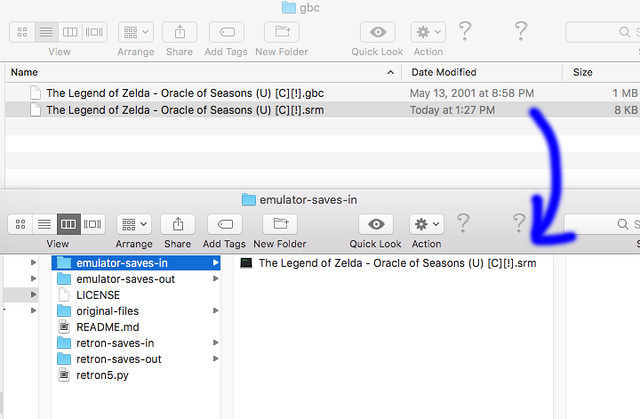Screen dimensions: 640x419
Task: Switch gbc window to cover flow view
Action: [94, 32]
